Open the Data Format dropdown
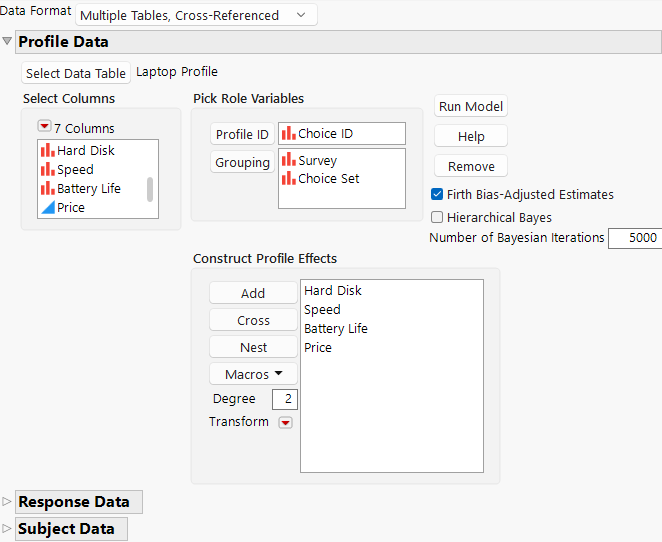Screen dimensions: 662x542 [x=196, y=15]
